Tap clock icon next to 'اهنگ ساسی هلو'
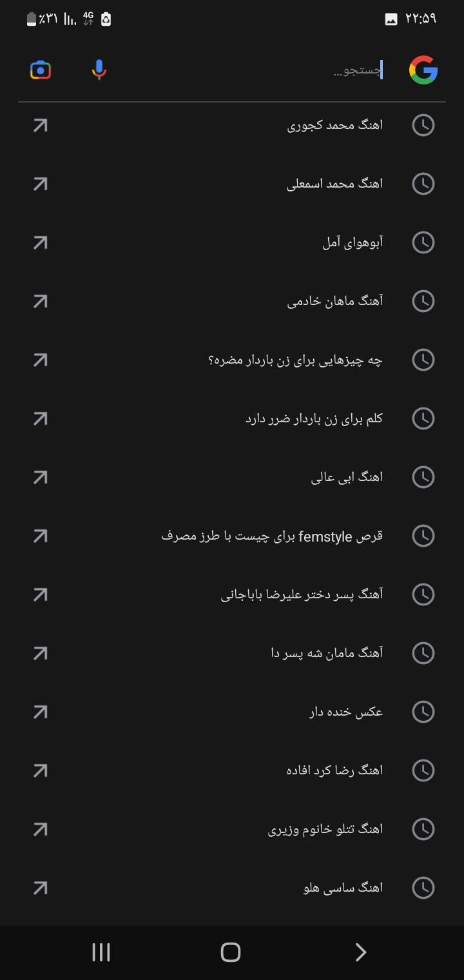 click(x=423, y=888)
